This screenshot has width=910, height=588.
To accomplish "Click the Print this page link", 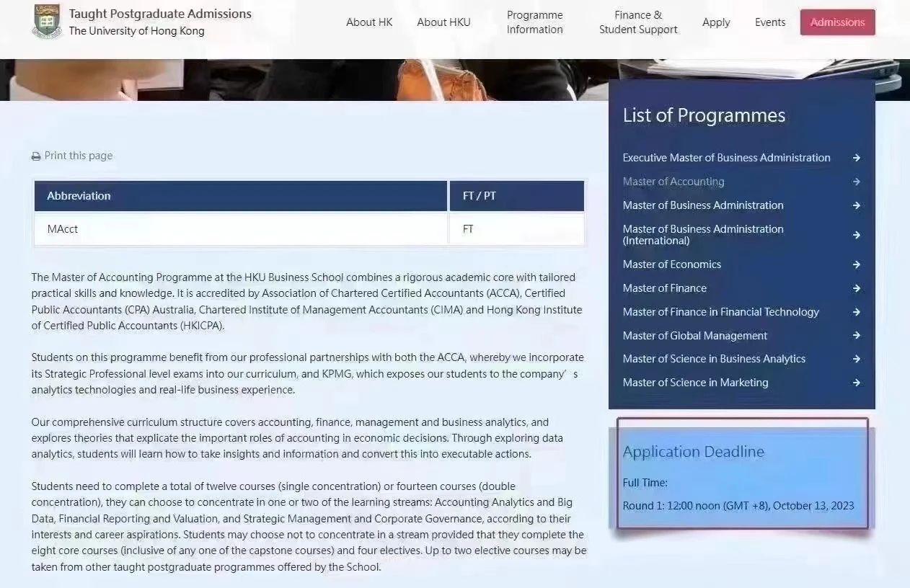I will coord(78,156).
